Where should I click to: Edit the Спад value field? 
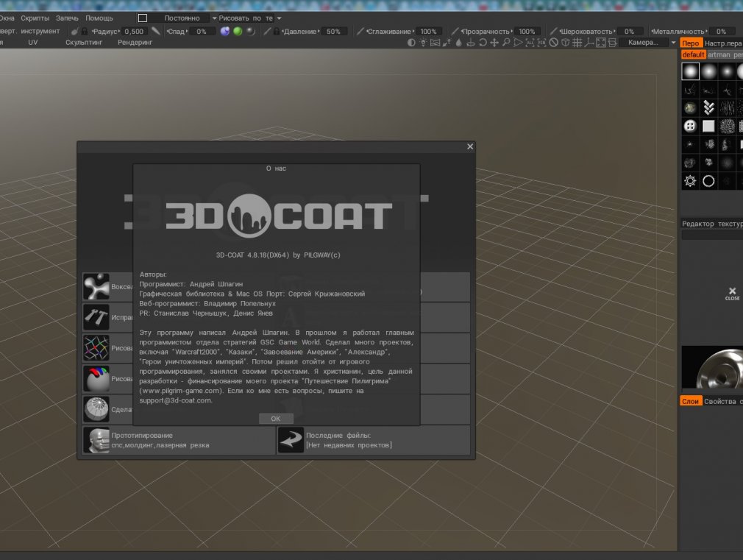[202, 32]
